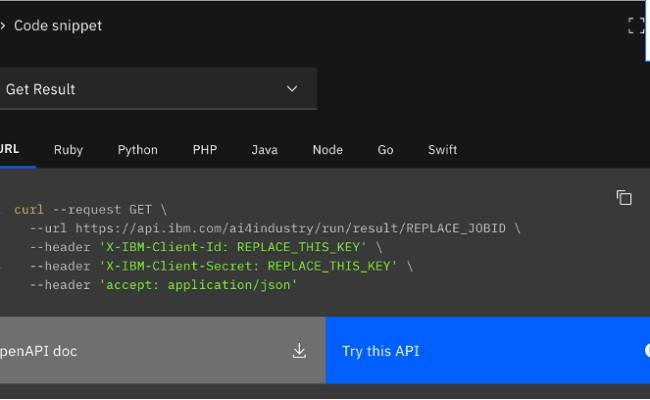
Task: Switch to the Ruby tab
Action: click(x=68, y=150)
